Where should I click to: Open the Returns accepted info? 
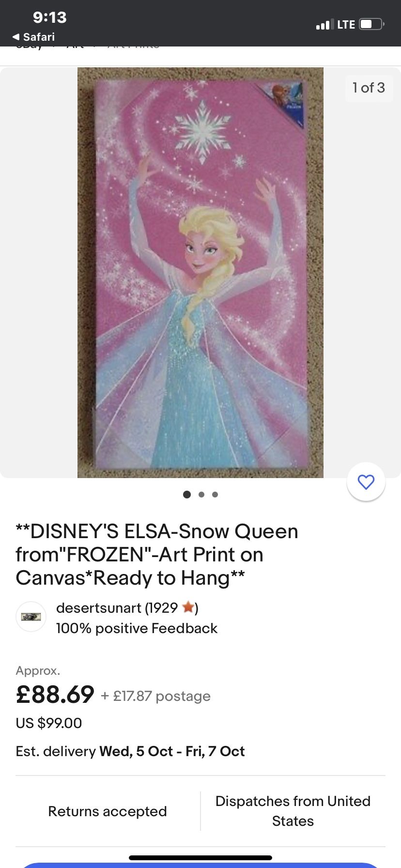coord(108,811)
